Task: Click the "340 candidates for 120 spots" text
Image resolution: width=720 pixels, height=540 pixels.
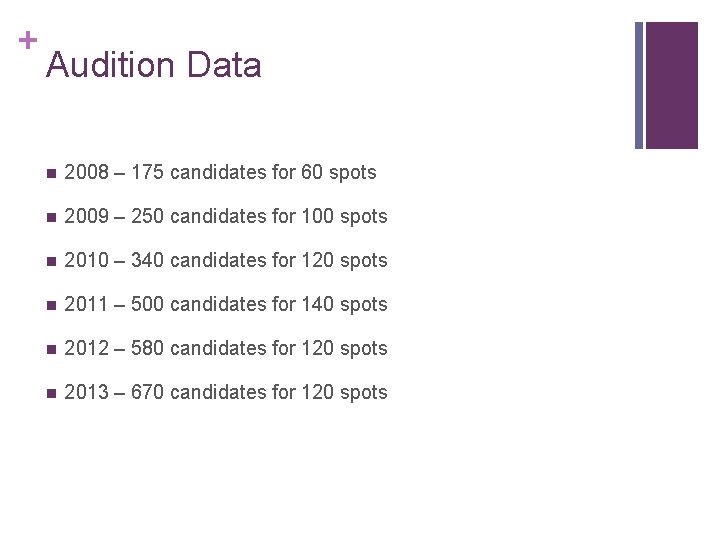Action: pyautogui.click(x=259, y=261)
